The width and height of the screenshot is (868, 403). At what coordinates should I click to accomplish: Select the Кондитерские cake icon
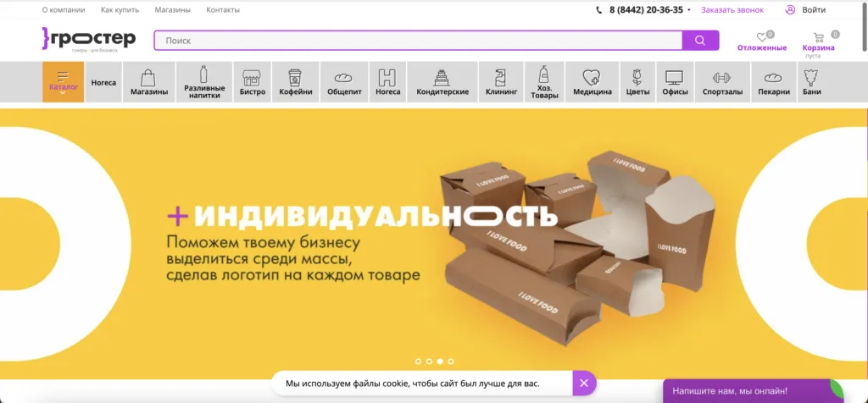coord(442,77)
